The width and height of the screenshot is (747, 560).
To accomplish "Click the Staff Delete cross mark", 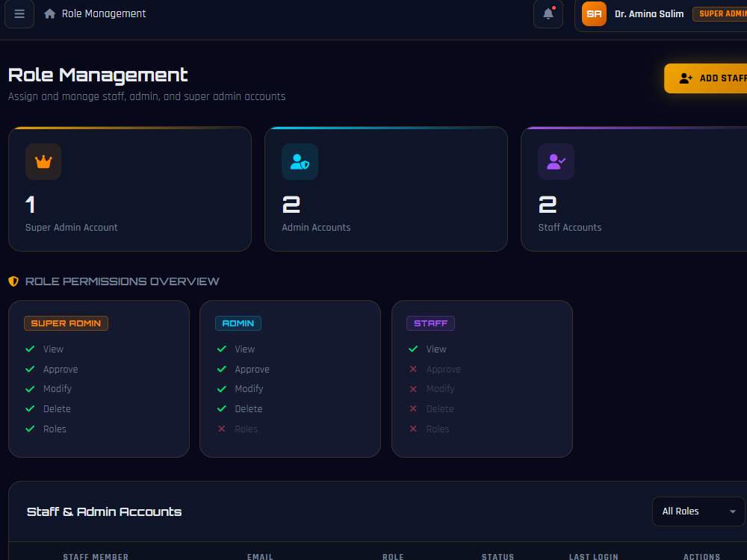I will tap(413, 408).
